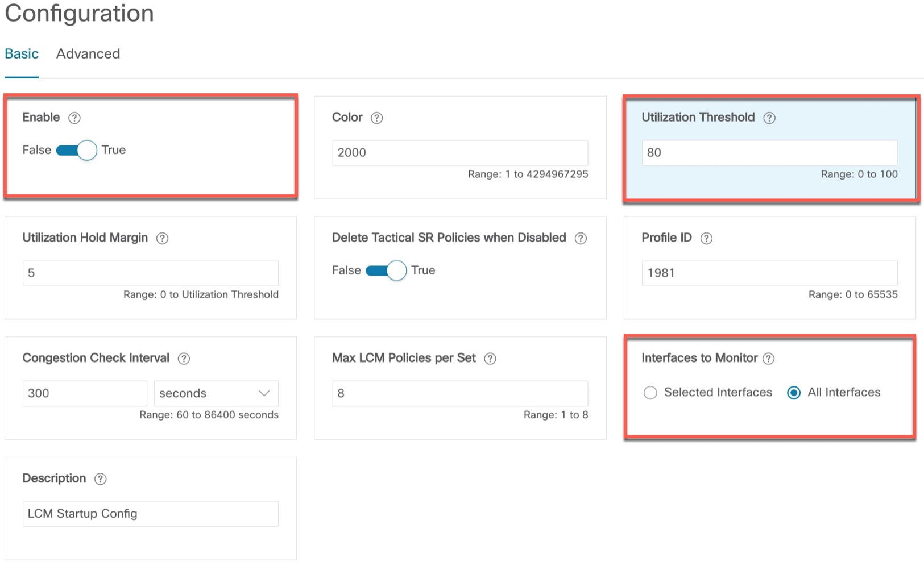Click the Color help question mark
The height and width of the screenshot is (566, 924).
point(377,118)
